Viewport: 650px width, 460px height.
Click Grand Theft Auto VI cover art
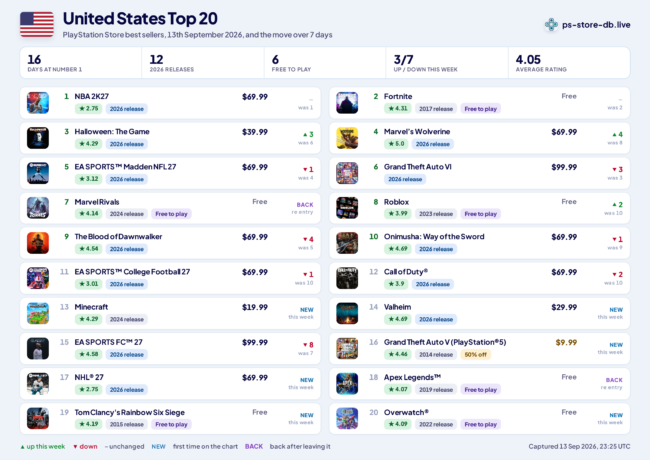click(x=347, y=173)
